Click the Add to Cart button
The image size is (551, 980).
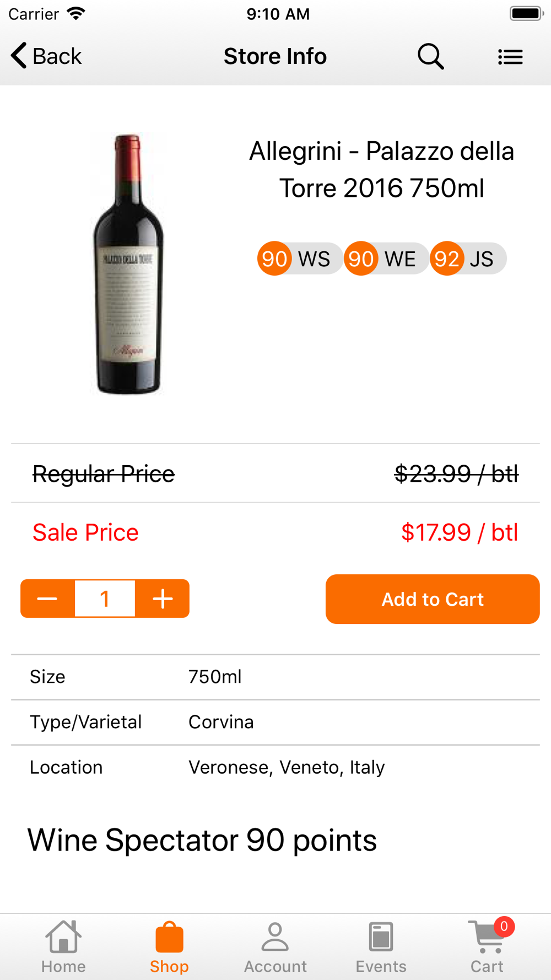(433, 599)
